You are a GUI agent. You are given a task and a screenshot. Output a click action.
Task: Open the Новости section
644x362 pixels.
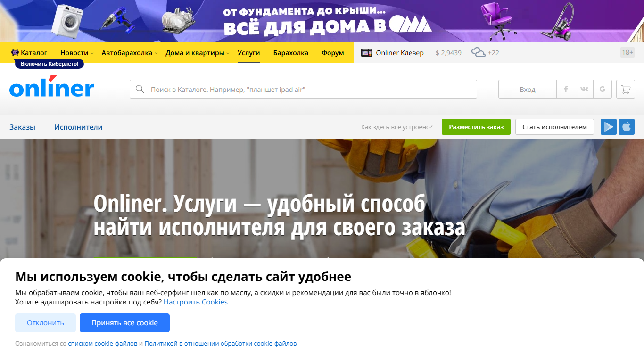coord(74,53)
